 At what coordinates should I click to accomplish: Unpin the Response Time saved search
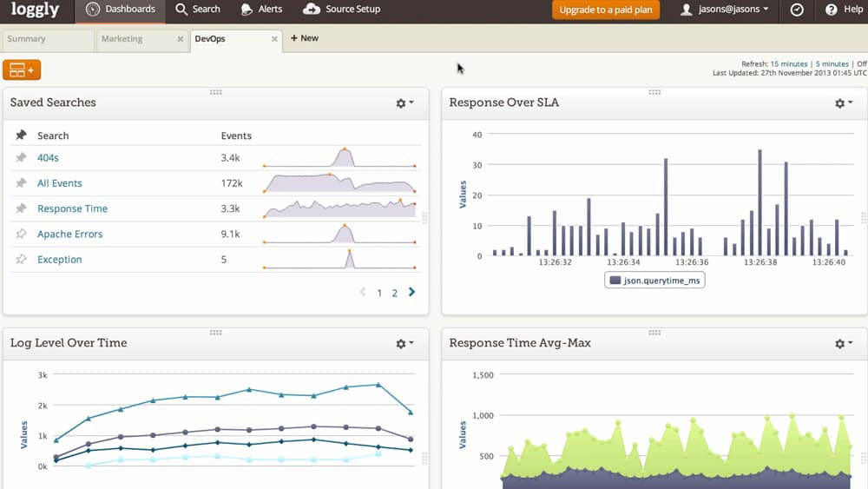tap(21, 208)
